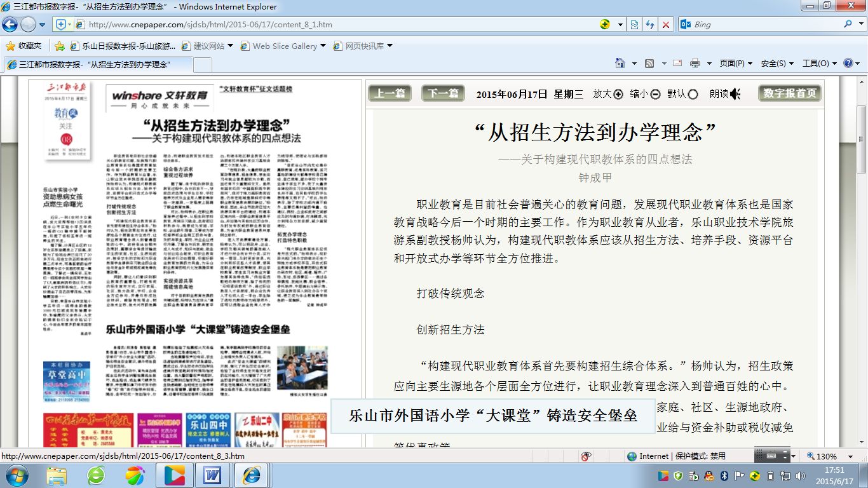Click the browser Back arrow button

(10, 25)
